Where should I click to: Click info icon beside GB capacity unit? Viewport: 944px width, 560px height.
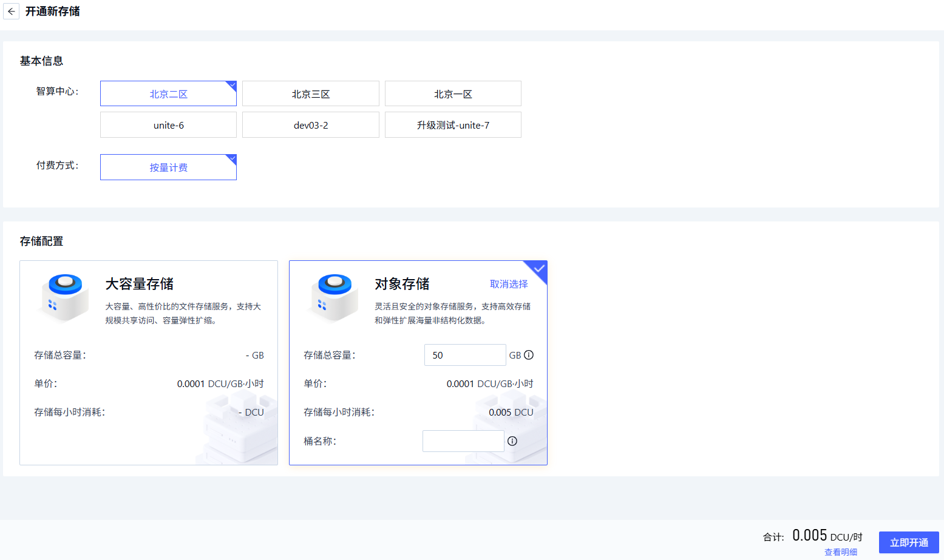pos(529,355)
